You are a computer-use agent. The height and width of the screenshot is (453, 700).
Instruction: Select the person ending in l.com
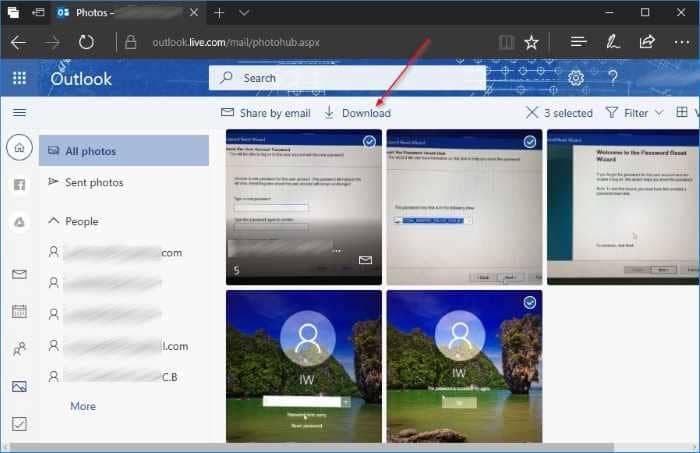point(118,346)
